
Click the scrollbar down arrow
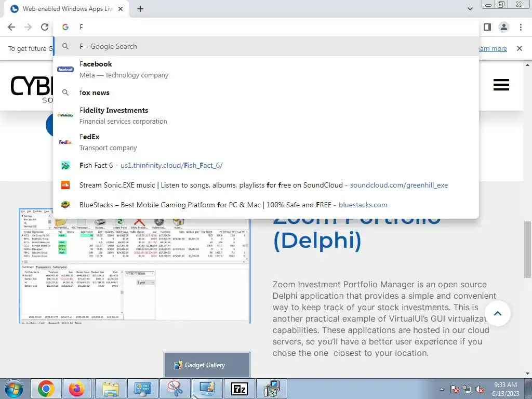click(x=528, y=374)
